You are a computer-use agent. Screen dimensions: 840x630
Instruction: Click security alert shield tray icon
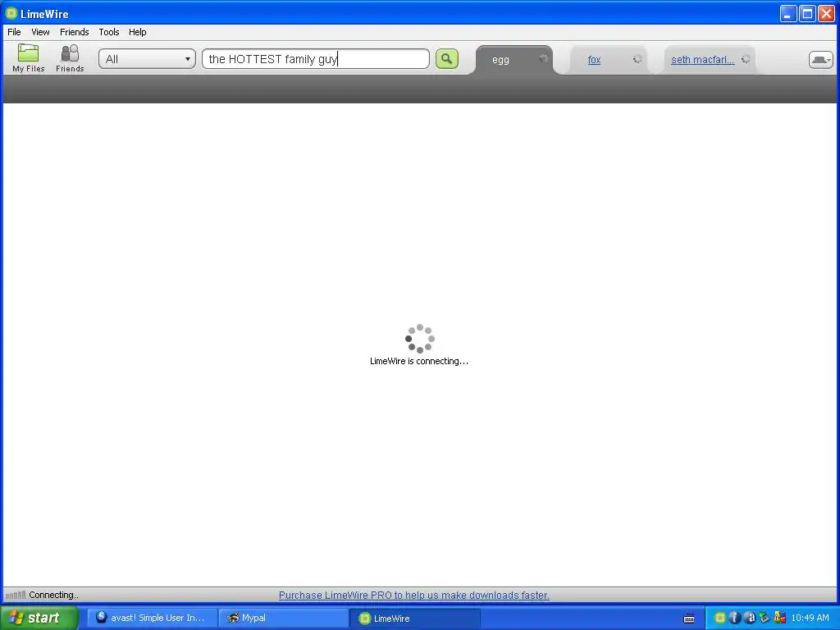pyautogui.click(x=779, y=619)
